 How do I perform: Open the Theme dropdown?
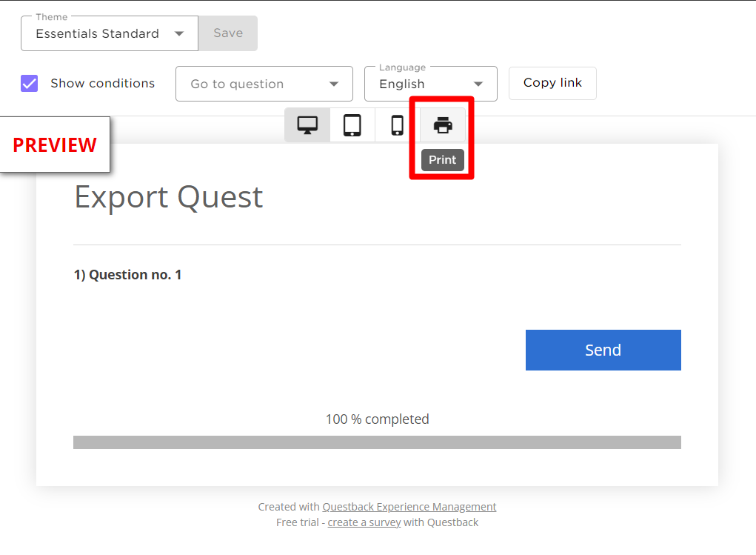[110, 33]
